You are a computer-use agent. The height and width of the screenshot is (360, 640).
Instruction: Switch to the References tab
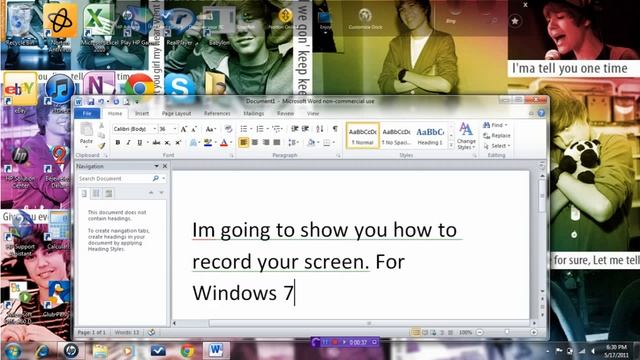pos(217,113)
